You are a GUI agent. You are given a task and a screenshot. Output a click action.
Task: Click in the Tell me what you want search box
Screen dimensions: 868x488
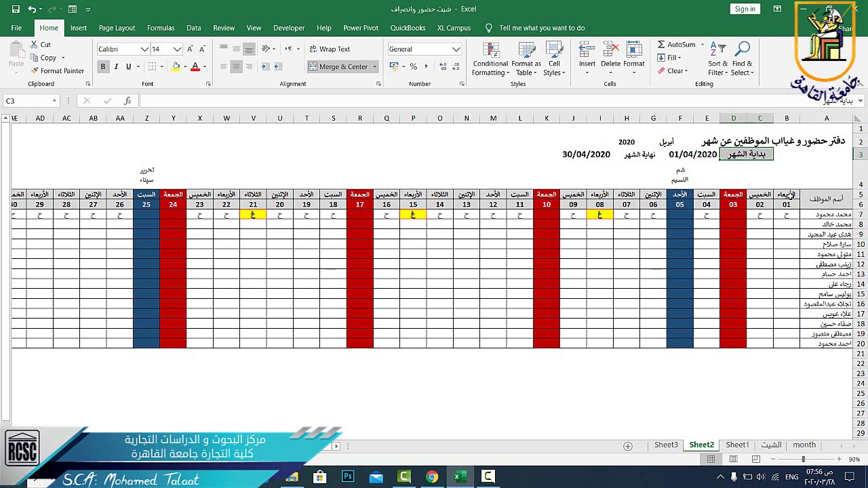tap(541, 28)
